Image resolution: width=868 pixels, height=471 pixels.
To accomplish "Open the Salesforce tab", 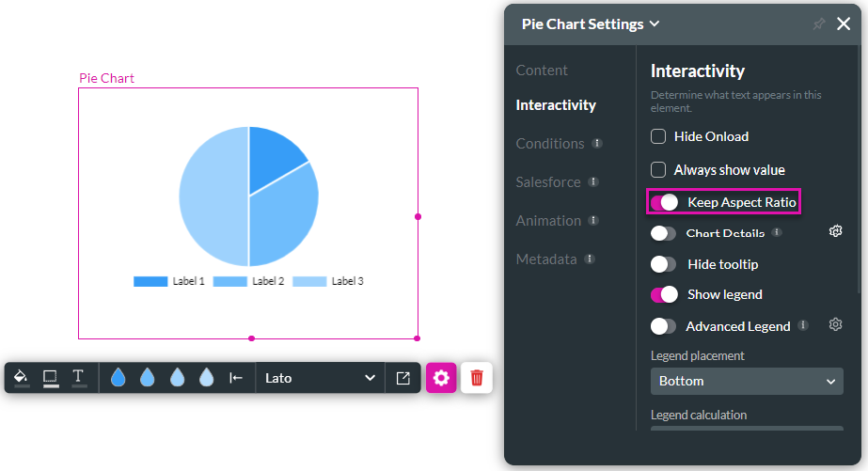I will 548,182.
